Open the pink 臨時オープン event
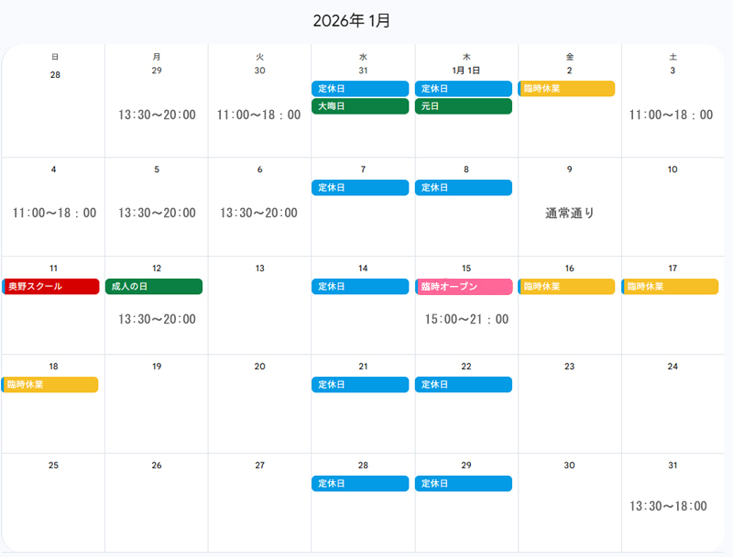Viewport: 733px width, 560px height. pyautogui.click(x=463, y=287)
